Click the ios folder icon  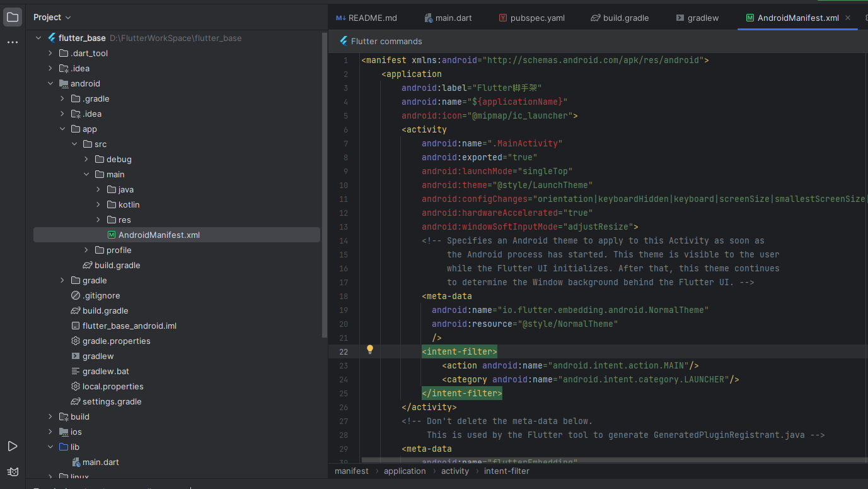(x=64, y=432)
